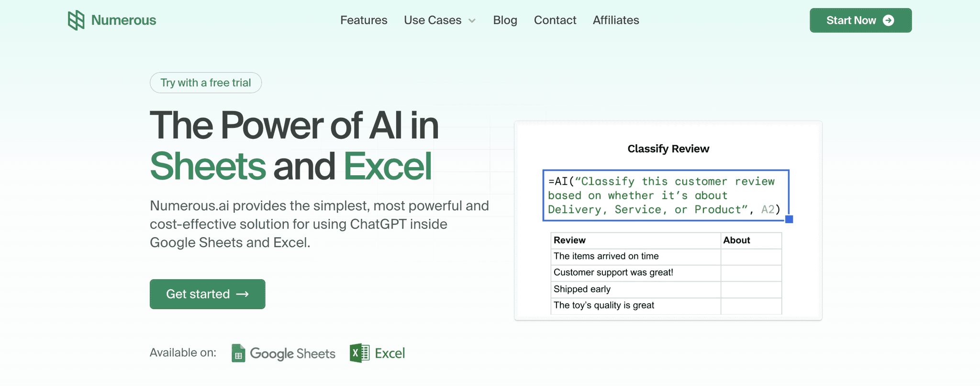980x386 pixels.
Task: Click the Start Now button
Action: coord(861,20)
